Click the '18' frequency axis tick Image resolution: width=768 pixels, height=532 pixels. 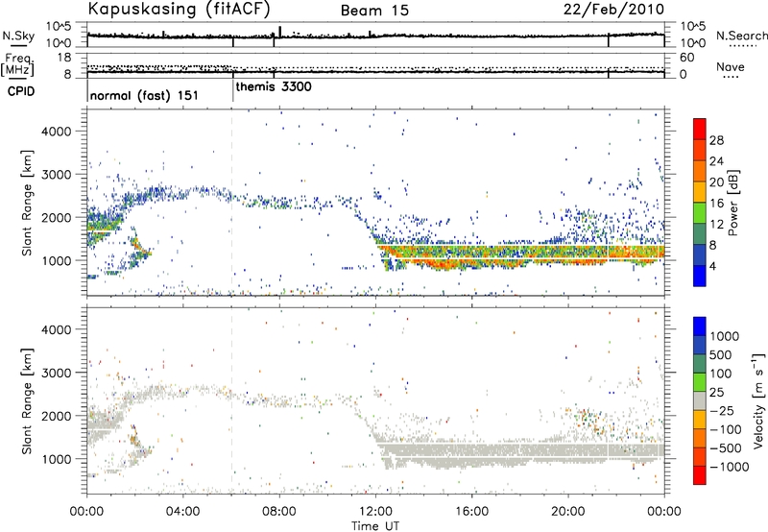(x=64, y=58)
